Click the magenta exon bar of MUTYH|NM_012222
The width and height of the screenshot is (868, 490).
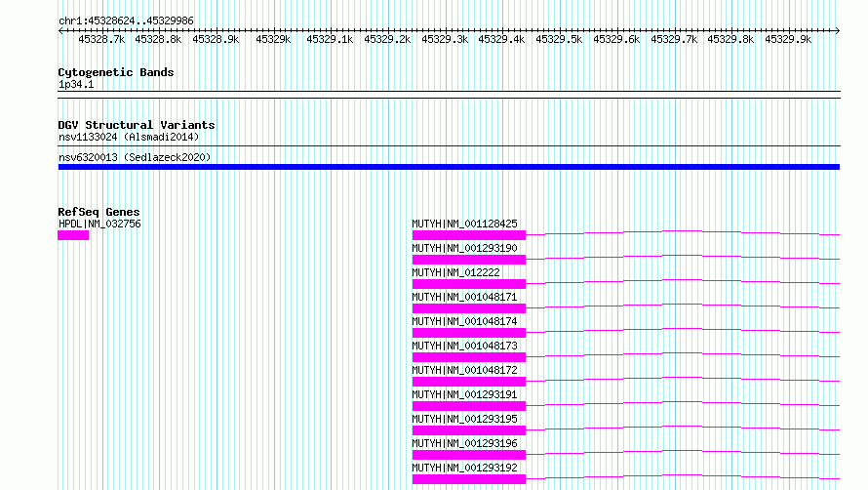pos(469,284)
